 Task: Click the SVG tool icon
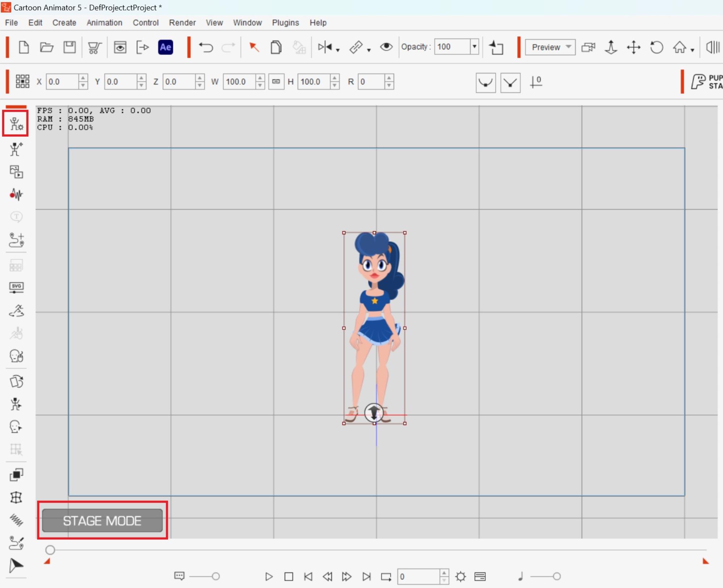16,287
